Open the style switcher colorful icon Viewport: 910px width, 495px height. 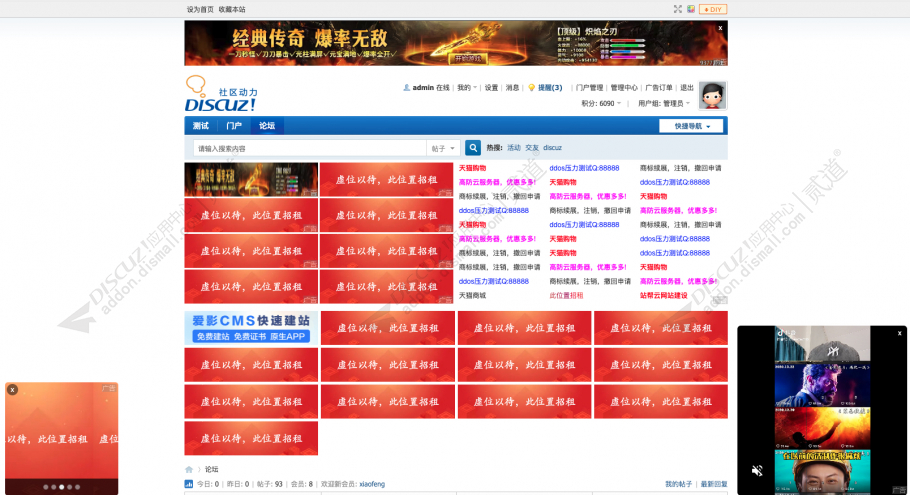(691, 9)
